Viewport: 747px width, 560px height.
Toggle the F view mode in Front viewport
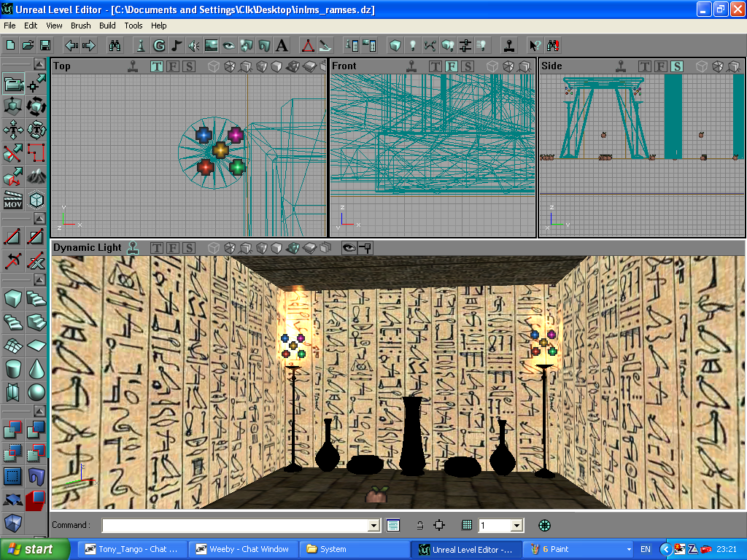451,66
